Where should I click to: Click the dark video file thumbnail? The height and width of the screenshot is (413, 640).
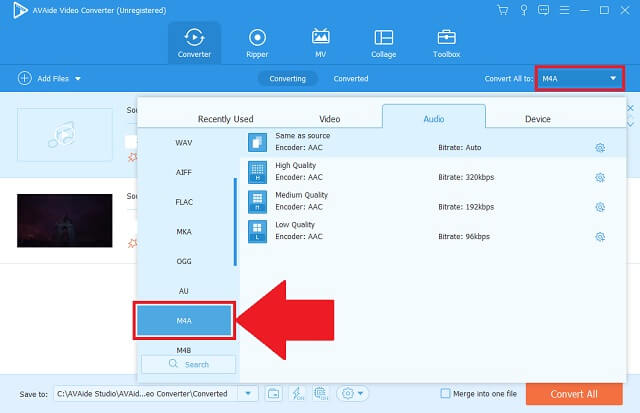pos(64,220)
